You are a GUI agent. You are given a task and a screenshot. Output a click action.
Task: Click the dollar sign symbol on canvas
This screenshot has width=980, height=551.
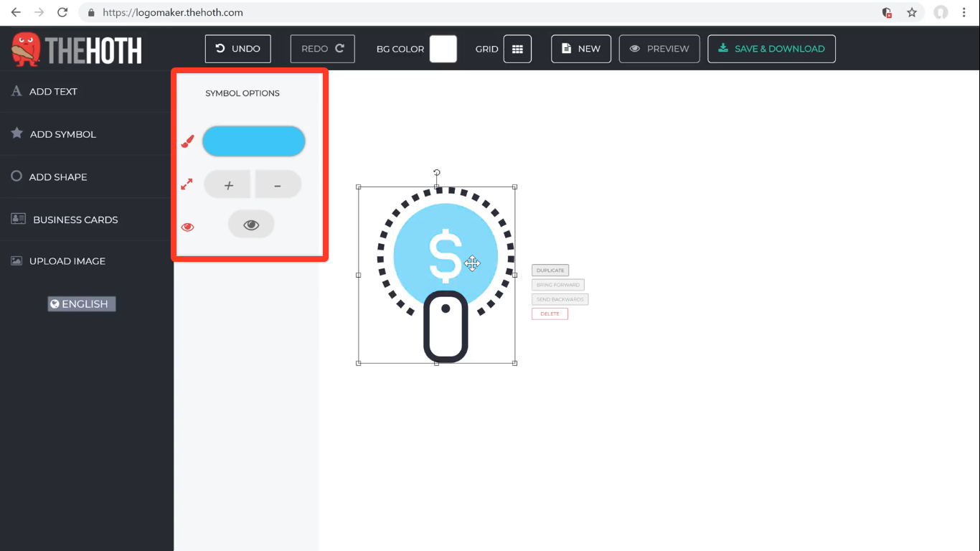446,255
